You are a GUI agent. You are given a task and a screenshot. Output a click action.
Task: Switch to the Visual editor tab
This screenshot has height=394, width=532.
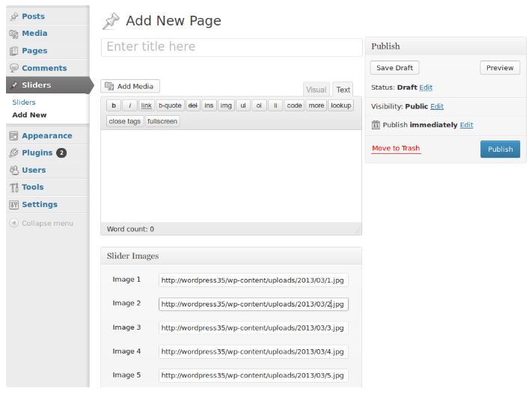pyautogui.click(x=316, y=90)
